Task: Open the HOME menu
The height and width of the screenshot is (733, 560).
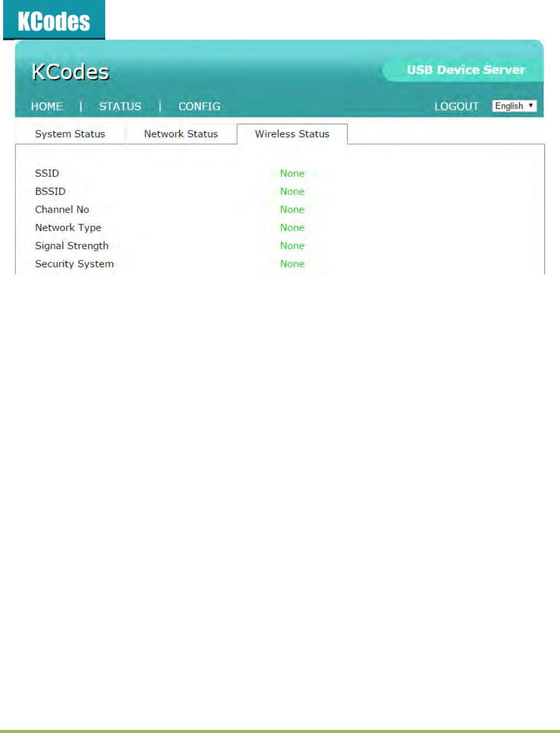Action: (x=47, y=106)
